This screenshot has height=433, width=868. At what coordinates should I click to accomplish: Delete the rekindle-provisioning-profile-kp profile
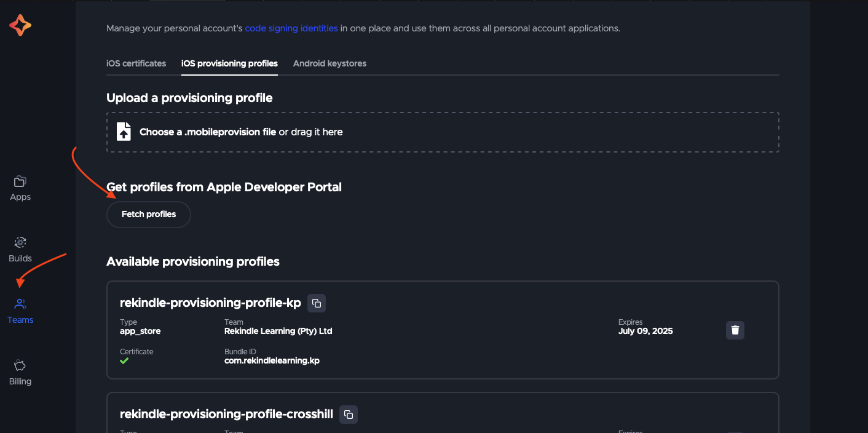pos(735,330)
